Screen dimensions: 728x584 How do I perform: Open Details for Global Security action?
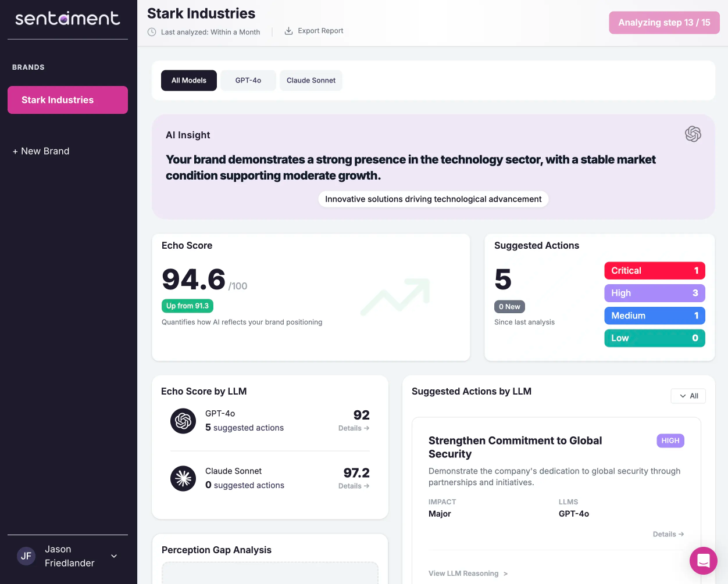668,534
